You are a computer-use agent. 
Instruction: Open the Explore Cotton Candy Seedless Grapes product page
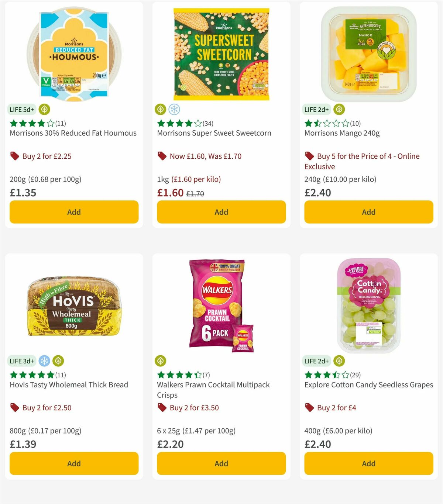coord(368,385)
